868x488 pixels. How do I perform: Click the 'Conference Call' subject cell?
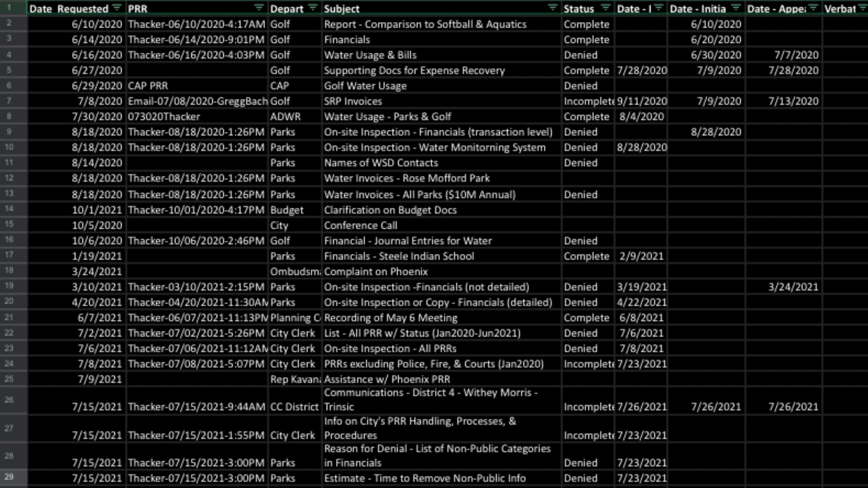360,226
